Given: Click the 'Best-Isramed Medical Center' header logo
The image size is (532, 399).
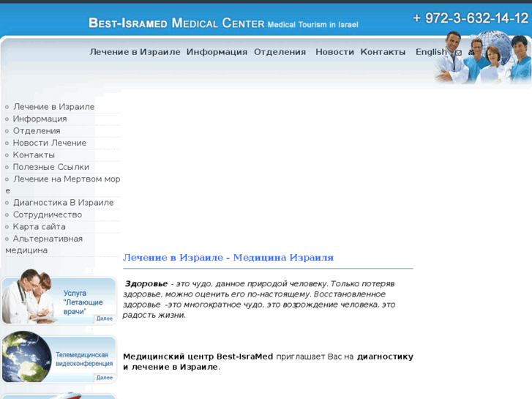Looking at the screenshot, I should click(176, 23).
